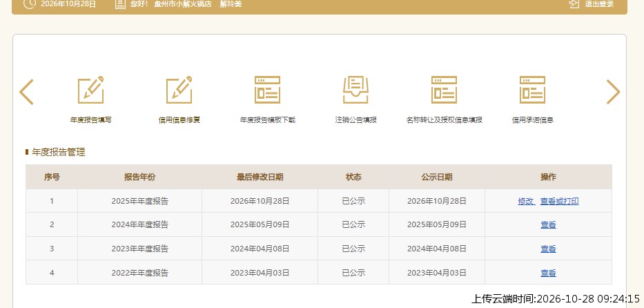Image resolution: width=644 pixels, height=308 pixels.
Task: Click the 最后修改日期 column header
Action: click(260, 177)
